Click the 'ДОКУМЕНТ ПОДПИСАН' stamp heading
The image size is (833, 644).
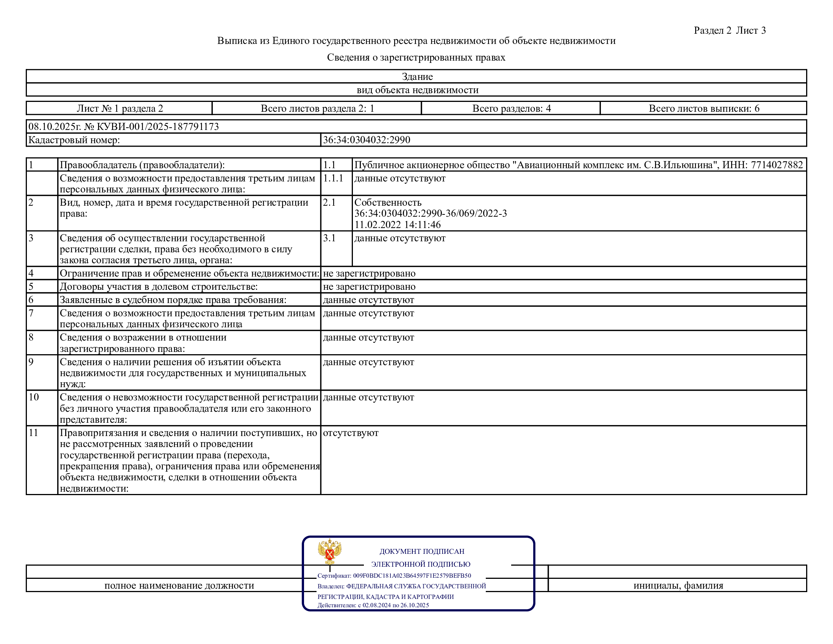421,551
